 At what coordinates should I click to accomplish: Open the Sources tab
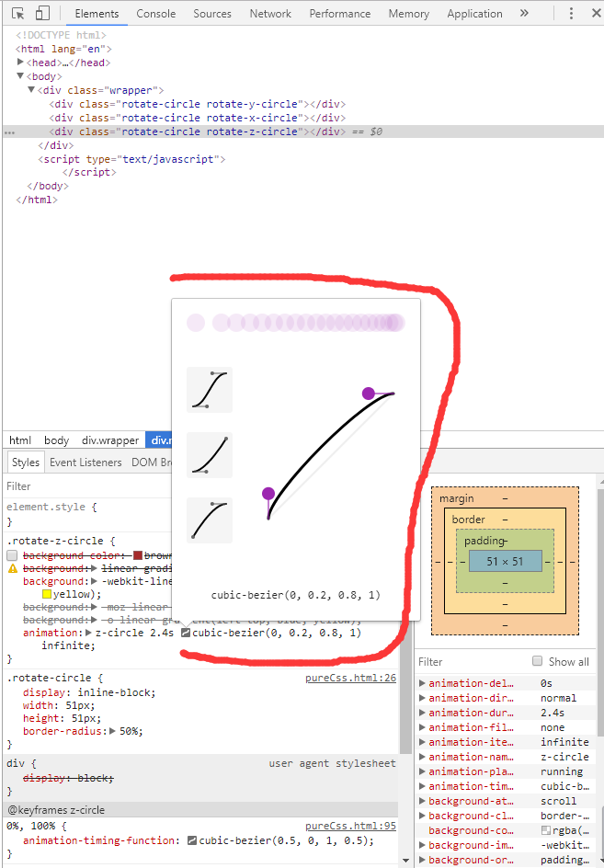click(x=212, y=14)
